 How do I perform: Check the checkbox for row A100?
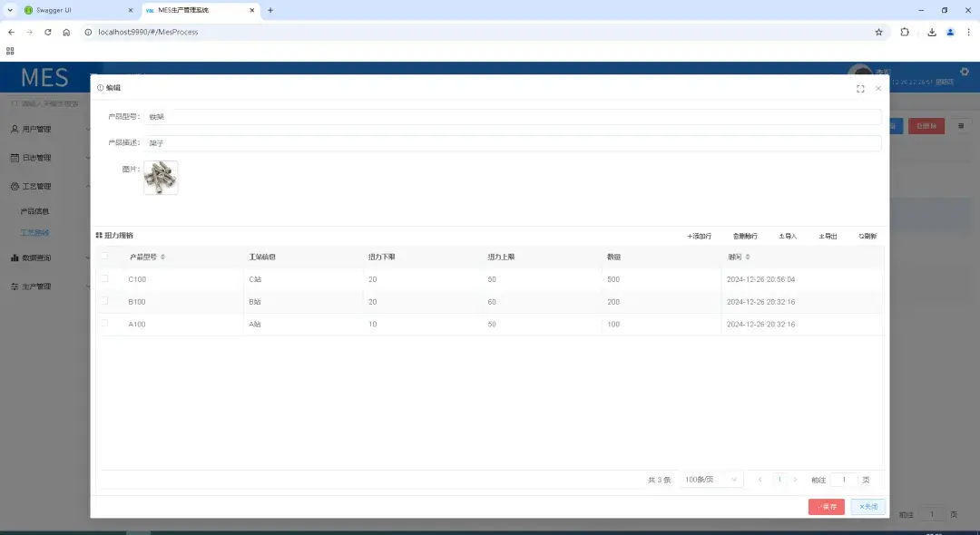pos(103,324)
